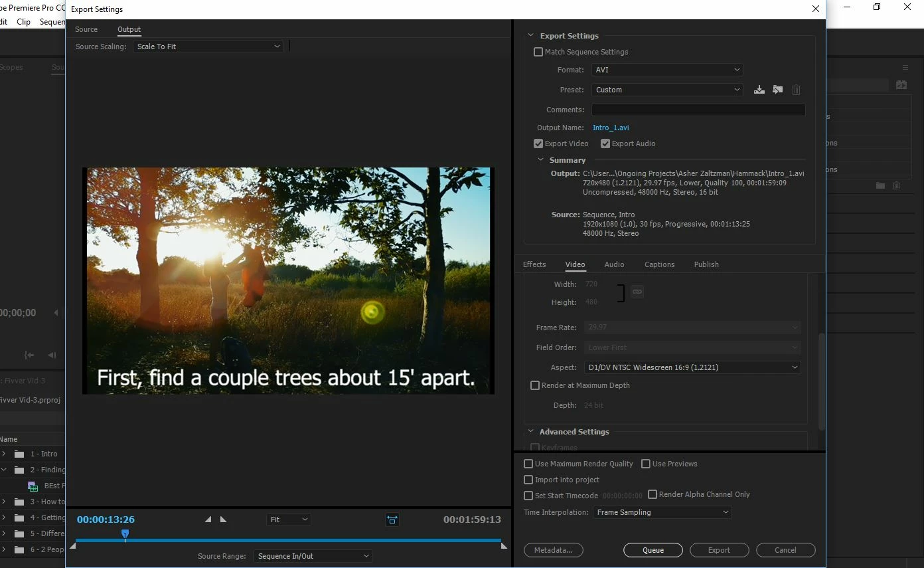This screenshot has height=568, width=924.
Task: Toggle the width/height link constraint icon
Action: tap(637, 292)
